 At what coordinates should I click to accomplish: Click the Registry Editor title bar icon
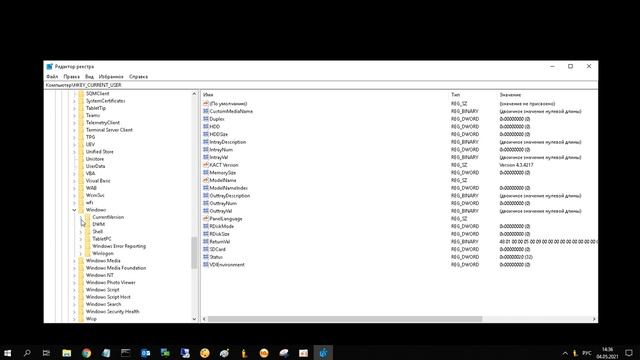pyautogui.click(x=49, y=67)
